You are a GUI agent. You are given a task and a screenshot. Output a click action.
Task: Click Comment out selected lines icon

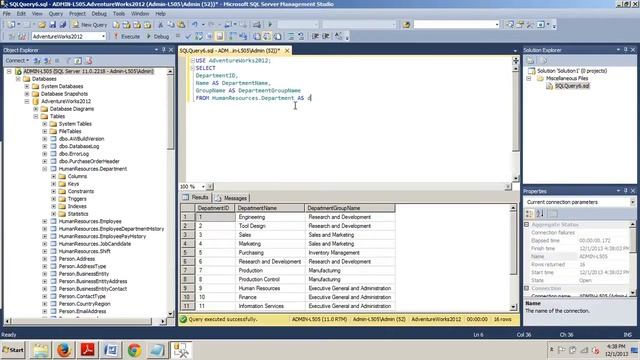tap(291, 36)
